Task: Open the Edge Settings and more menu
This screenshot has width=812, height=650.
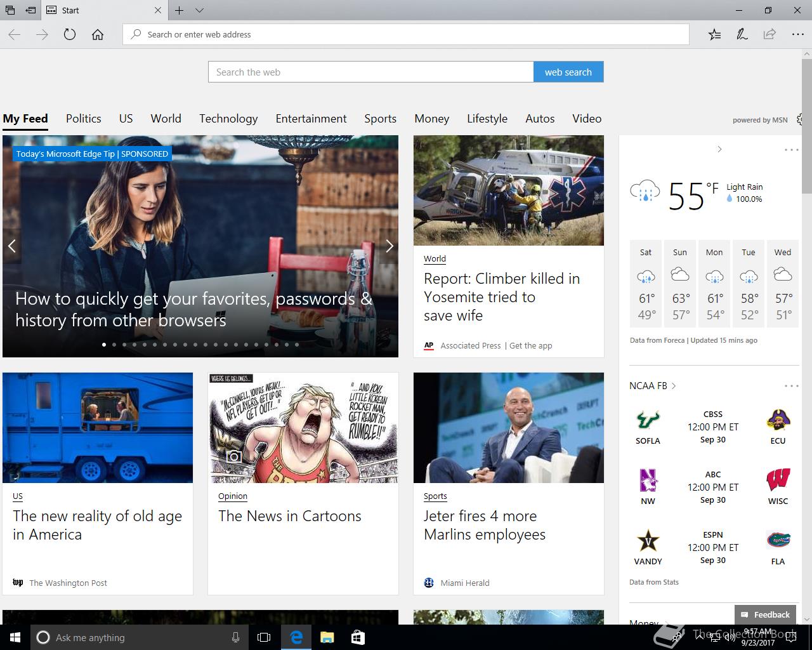Action: click(x=797, y=34)
